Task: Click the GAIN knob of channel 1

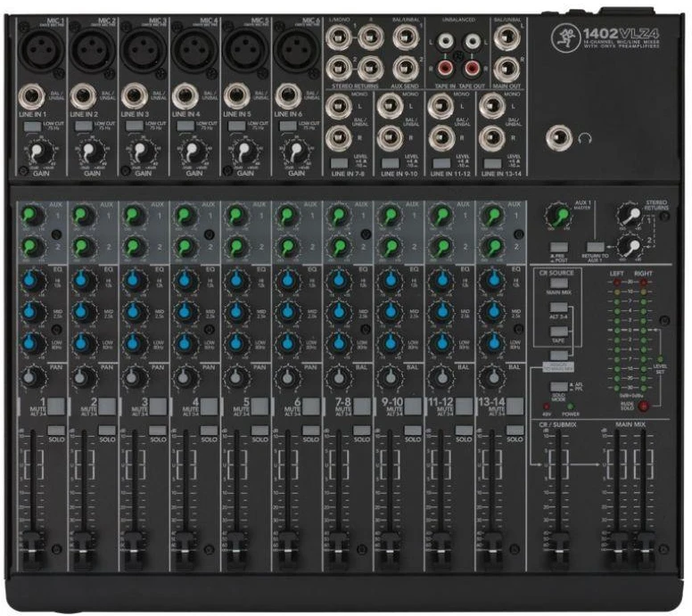Action: [41, 152]
